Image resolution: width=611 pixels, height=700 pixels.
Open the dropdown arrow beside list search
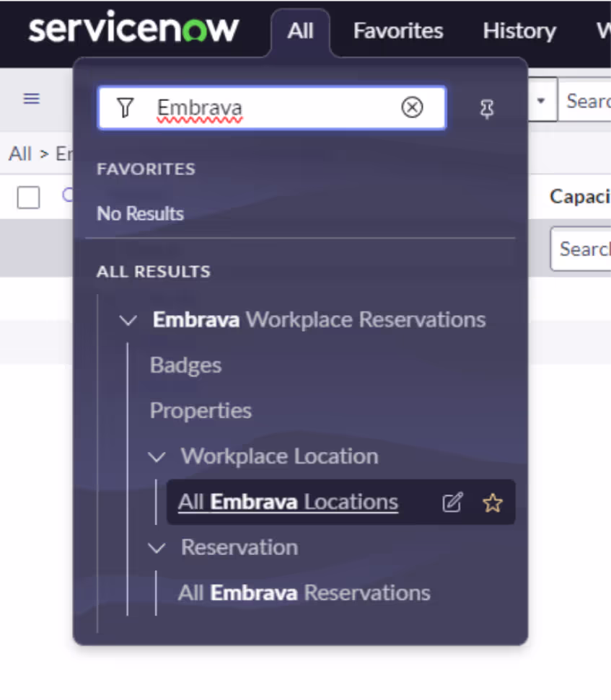tap(541, 100)
